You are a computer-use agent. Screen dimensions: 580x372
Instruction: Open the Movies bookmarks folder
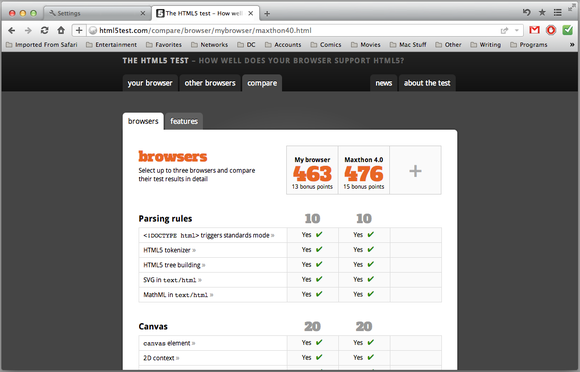[366, 45]
